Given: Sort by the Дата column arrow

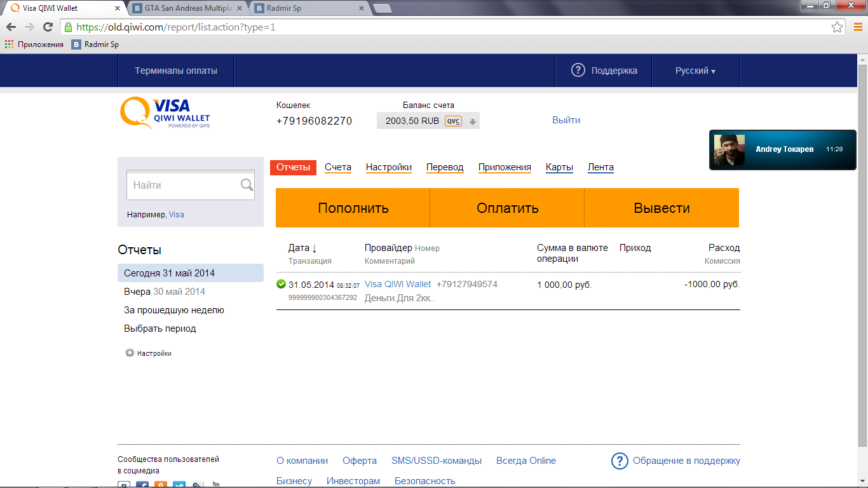Looking at the screenshot, I should 314,248.
